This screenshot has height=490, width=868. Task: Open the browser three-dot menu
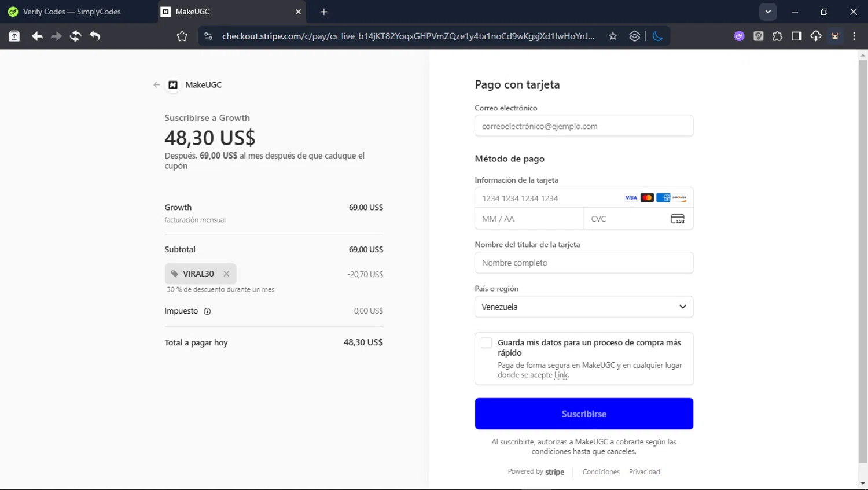point(854,36)
